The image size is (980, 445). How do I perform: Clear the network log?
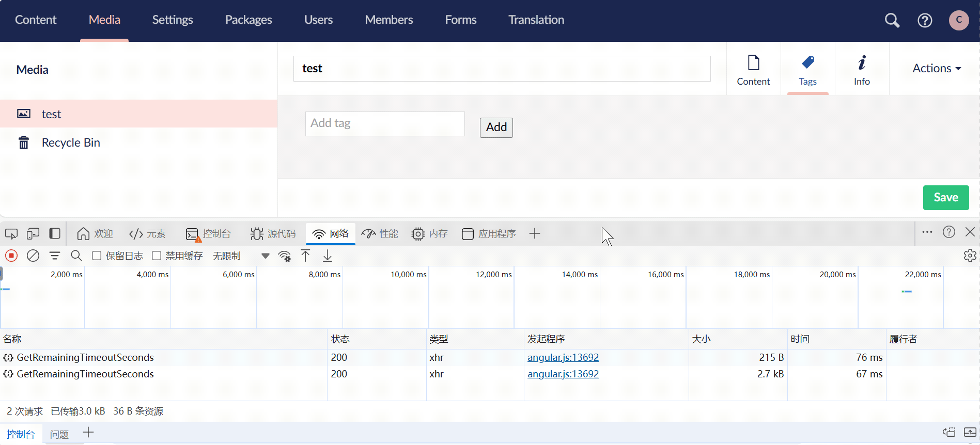pyautogui.click(x=33, y=256)
